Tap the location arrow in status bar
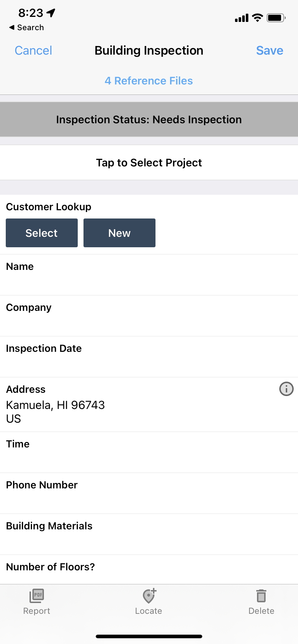The width and height of the screenshot is (298, 644). click(x=51, y=13)
